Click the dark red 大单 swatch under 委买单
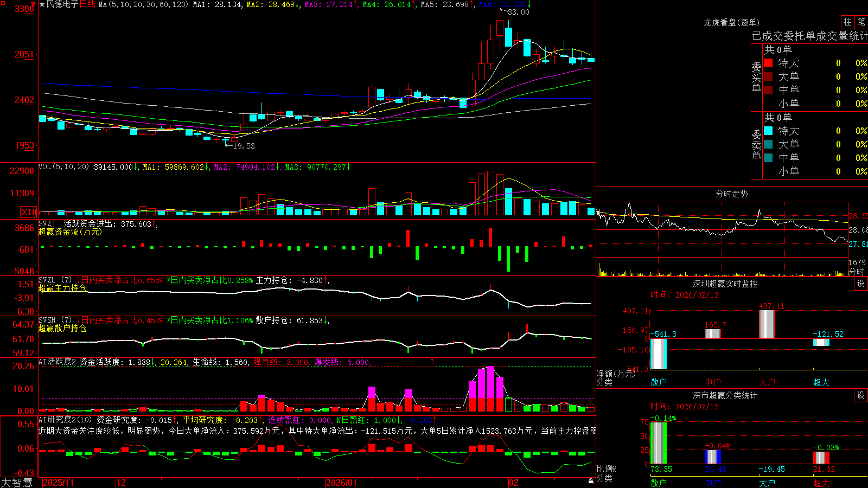Screen dimensions: 868x488 pos(768,76)
